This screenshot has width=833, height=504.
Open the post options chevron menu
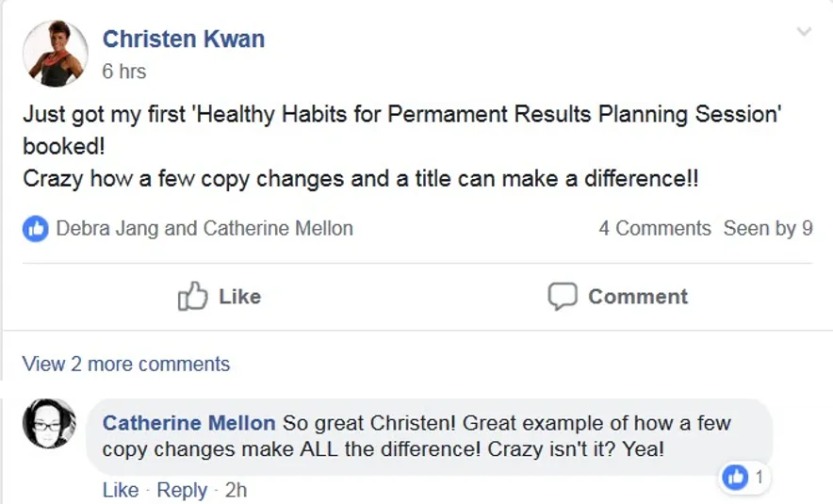click(x=805, y=32)
